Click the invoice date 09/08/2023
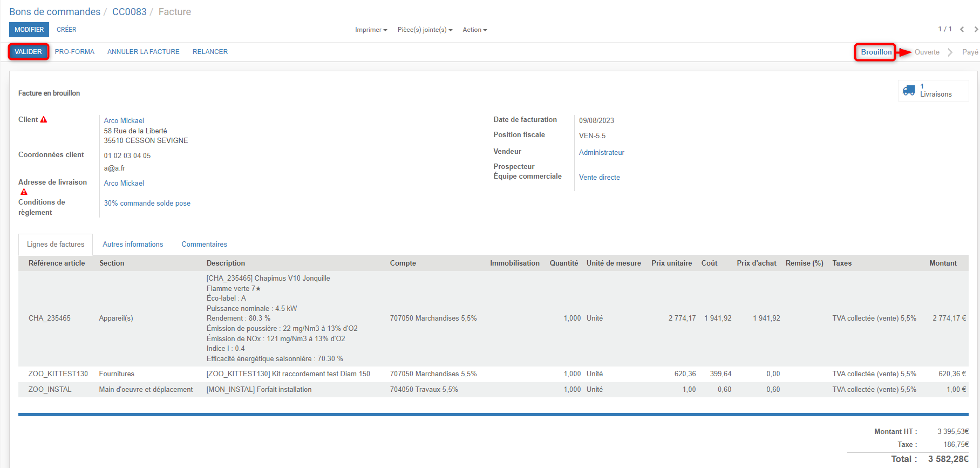980x468 pixels. (596, 120)
